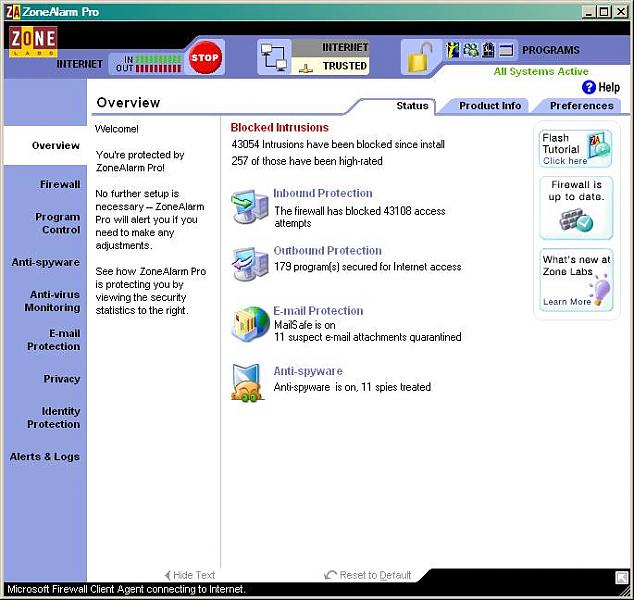The height and width of the screenshot is (600, 634).
Task: Open Alerts & Logs panel
Action: [44, 456]
